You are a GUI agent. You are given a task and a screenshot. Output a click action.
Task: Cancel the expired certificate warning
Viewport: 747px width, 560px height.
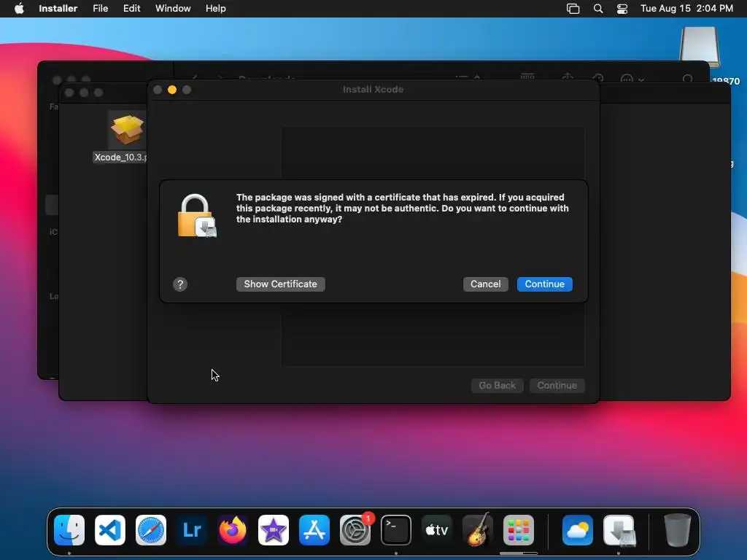click(x=485, y=284)
